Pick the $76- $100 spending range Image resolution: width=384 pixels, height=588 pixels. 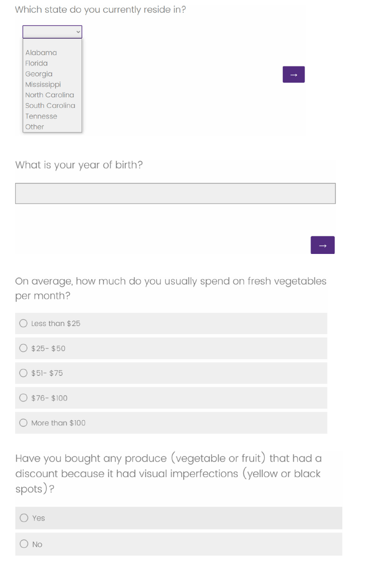pyautogui.click(x=24, y=398)
